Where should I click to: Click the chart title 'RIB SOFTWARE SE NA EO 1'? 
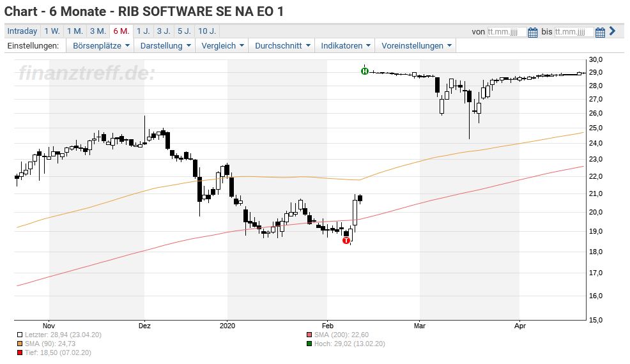pos(201,11)
